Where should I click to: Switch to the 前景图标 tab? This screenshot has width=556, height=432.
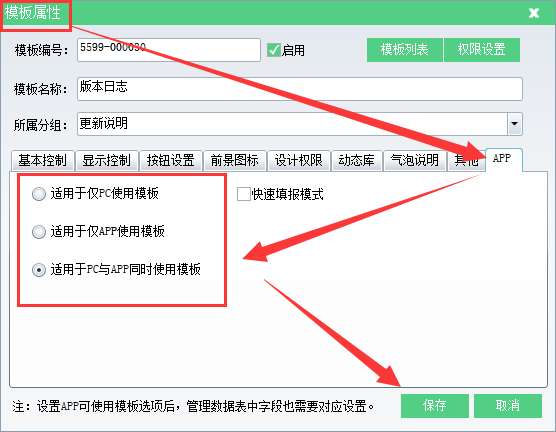235,161
